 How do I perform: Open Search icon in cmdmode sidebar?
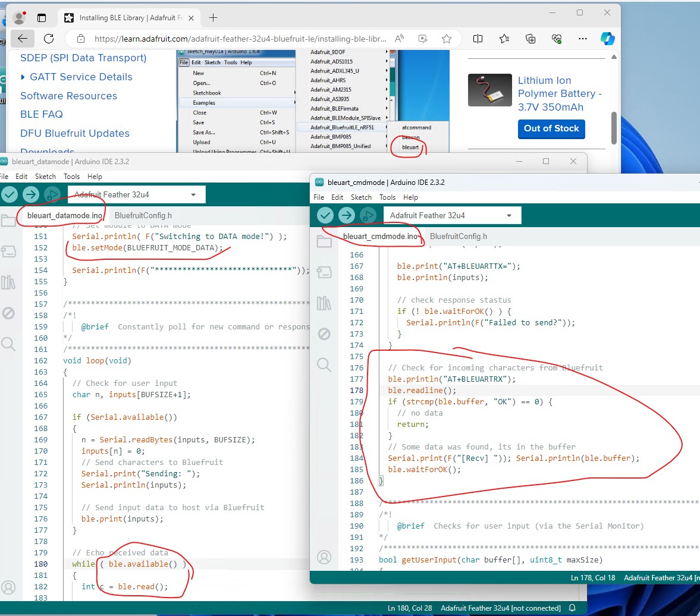pos(324,365)
